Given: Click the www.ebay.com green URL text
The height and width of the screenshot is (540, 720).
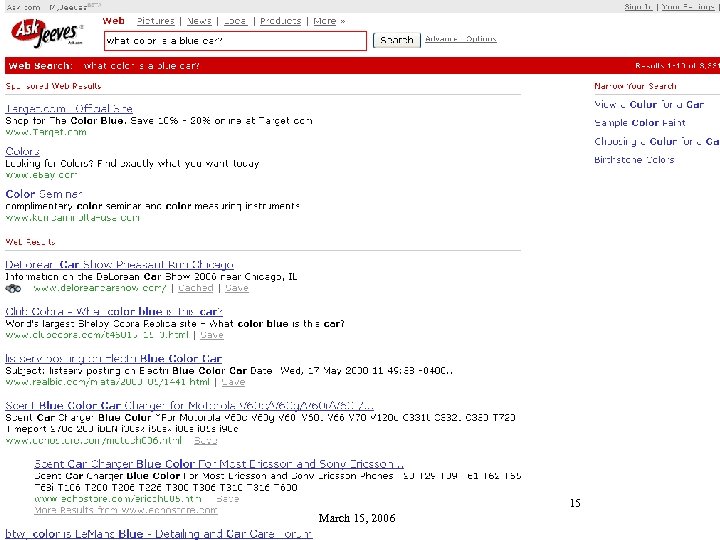Looking at the screenshot, I should (41, 175).
